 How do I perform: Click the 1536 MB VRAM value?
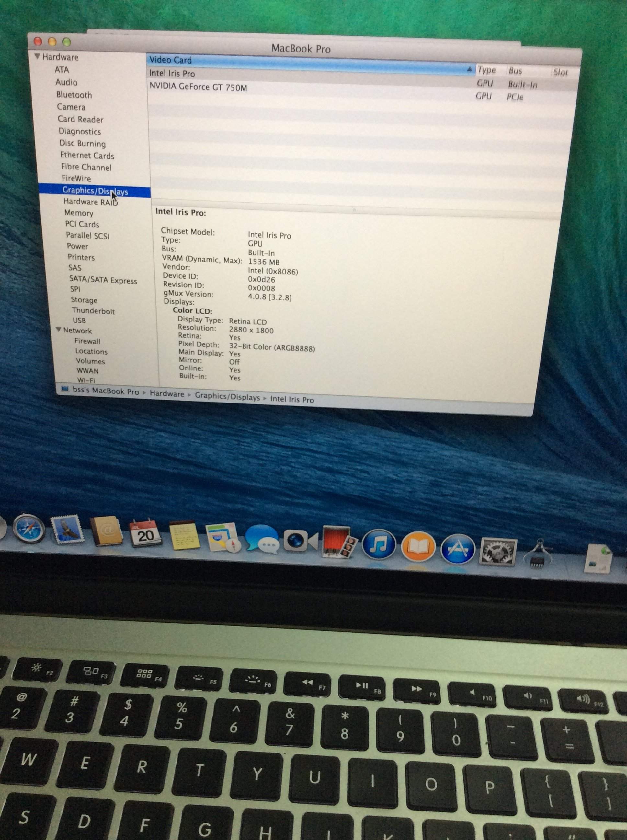pos(264,262)
